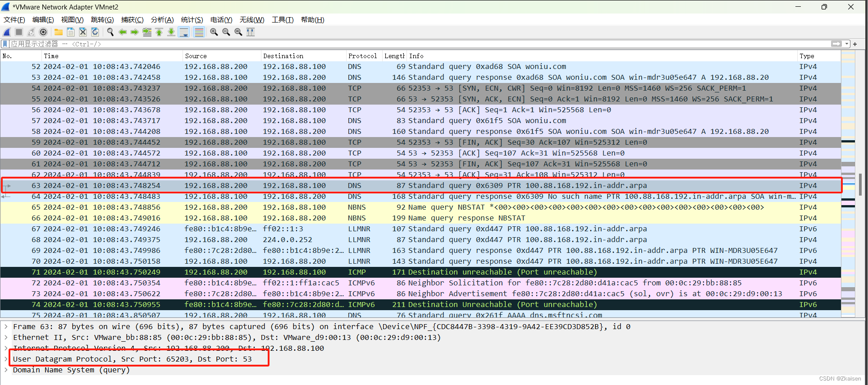The width and height of the screenshot is (868, 385).
Task: Open Find Packet magnifier tool
Action: coord(110,32)
